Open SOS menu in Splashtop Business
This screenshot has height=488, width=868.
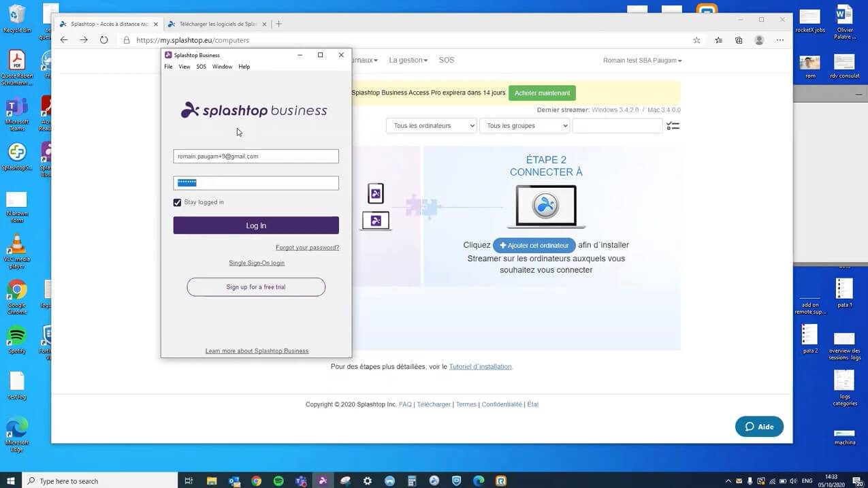[201, 67]
